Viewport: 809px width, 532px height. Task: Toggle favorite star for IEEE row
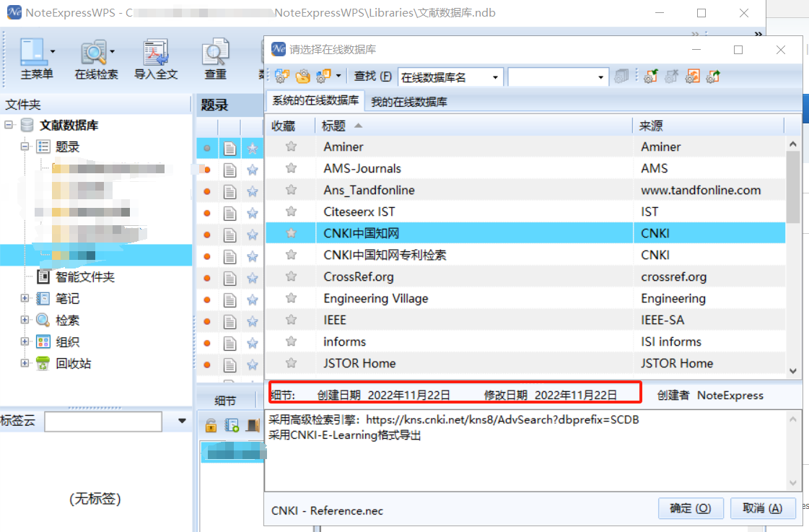pyautogui.click(x=291, y=320)
